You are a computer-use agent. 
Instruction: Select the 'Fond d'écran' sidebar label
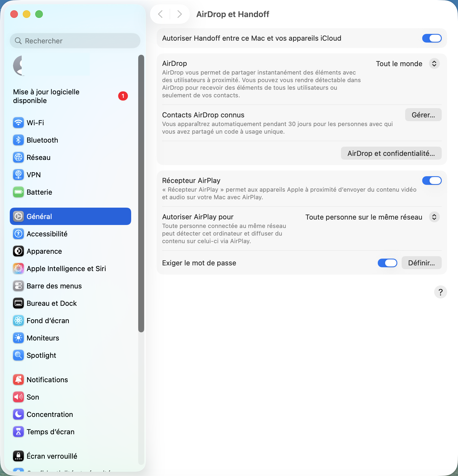coord(48,321)
